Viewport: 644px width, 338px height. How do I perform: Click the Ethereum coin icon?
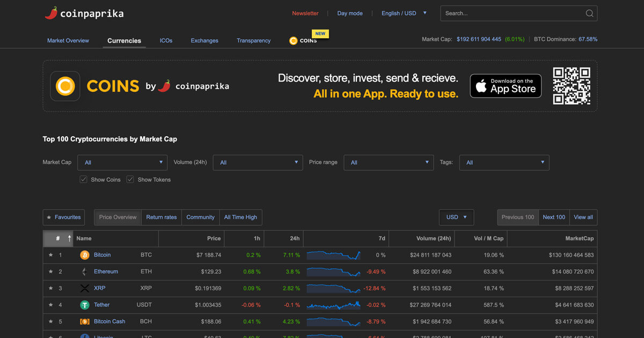pyautogui.click(x=84, y=271)
